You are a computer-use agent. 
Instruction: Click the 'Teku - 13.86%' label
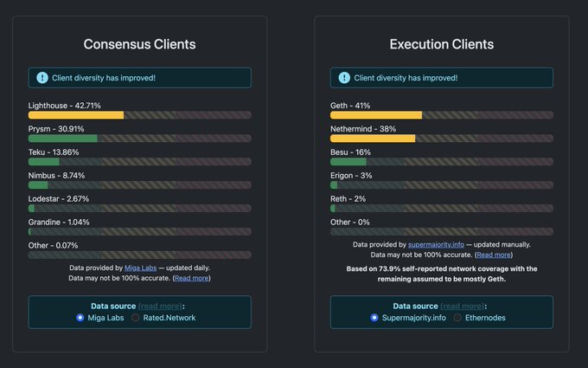click(54, 152)
